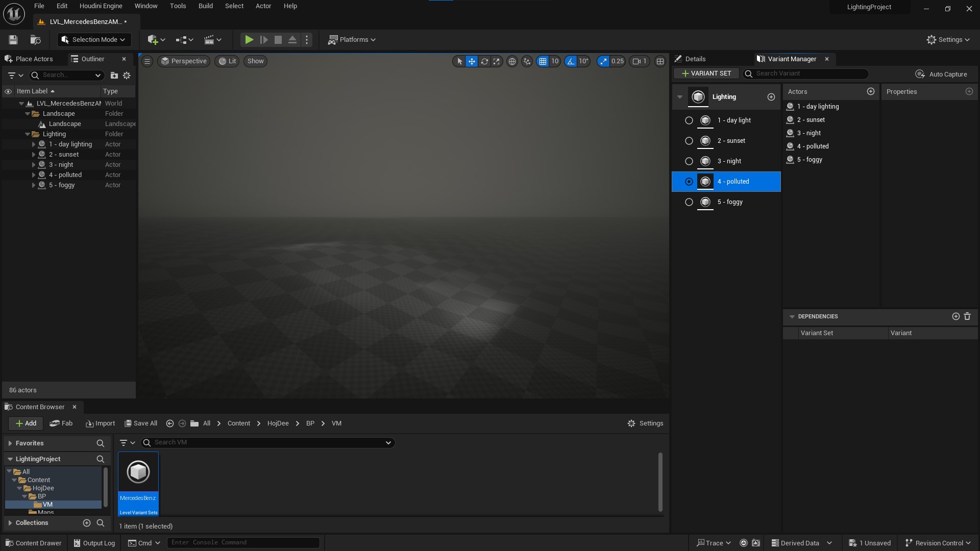Collapse the Lighting variant set
980x551 pixels.
680,97
